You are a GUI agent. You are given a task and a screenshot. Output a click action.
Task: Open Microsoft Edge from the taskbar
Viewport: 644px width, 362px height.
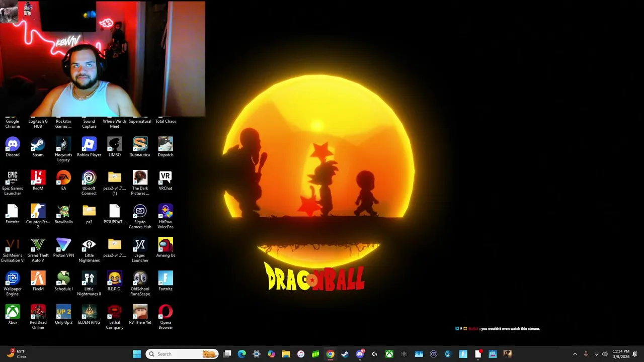point(242,354)
